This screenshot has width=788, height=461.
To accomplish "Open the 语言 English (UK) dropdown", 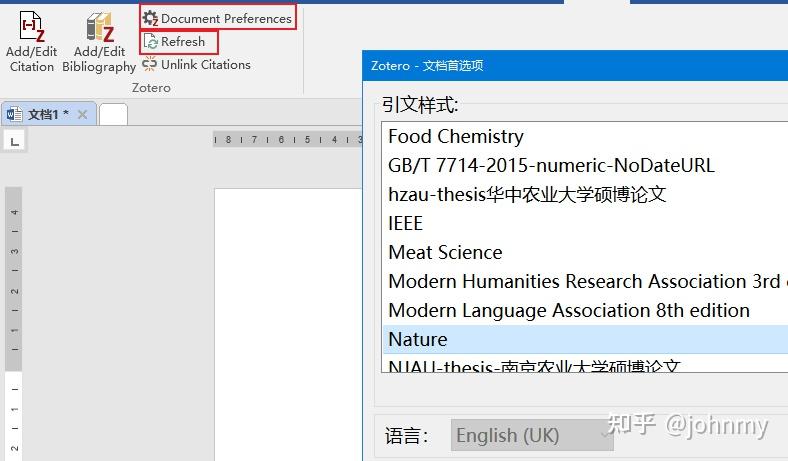I will 532,435.
